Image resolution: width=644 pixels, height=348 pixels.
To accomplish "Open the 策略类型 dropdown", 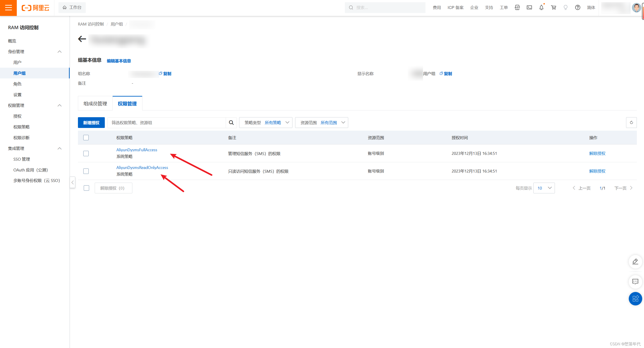I will (x=266, y=123).
